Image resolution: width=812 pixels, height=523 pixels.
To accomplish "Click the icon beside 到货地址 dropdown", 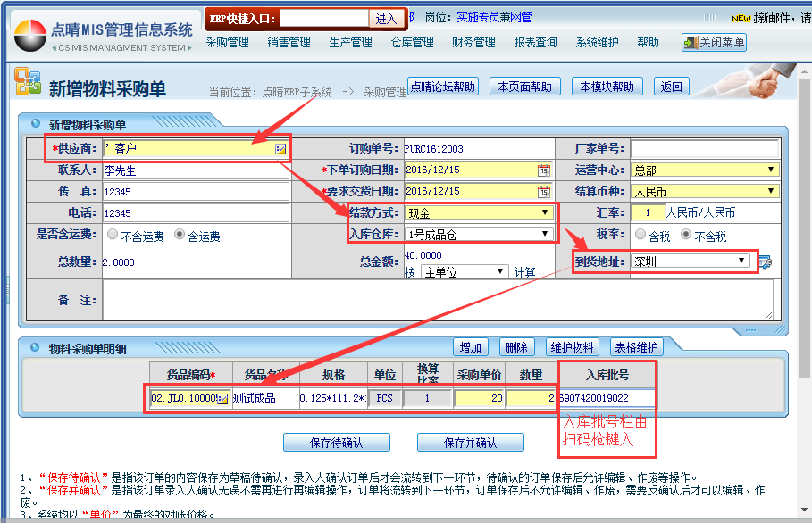I will coord(765,261).
